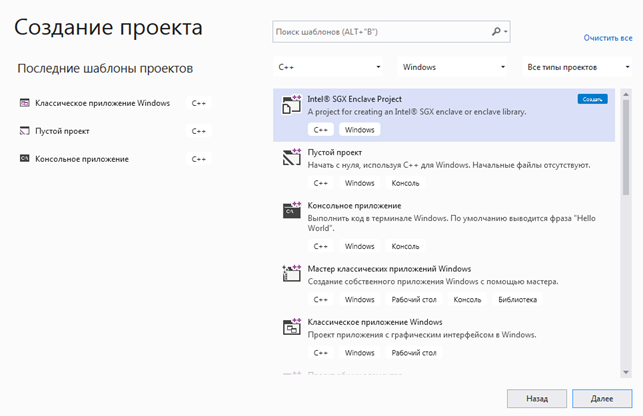
Task: Click recent Классическое приложение Windows template icon
Action: click(x=25, y=103)
